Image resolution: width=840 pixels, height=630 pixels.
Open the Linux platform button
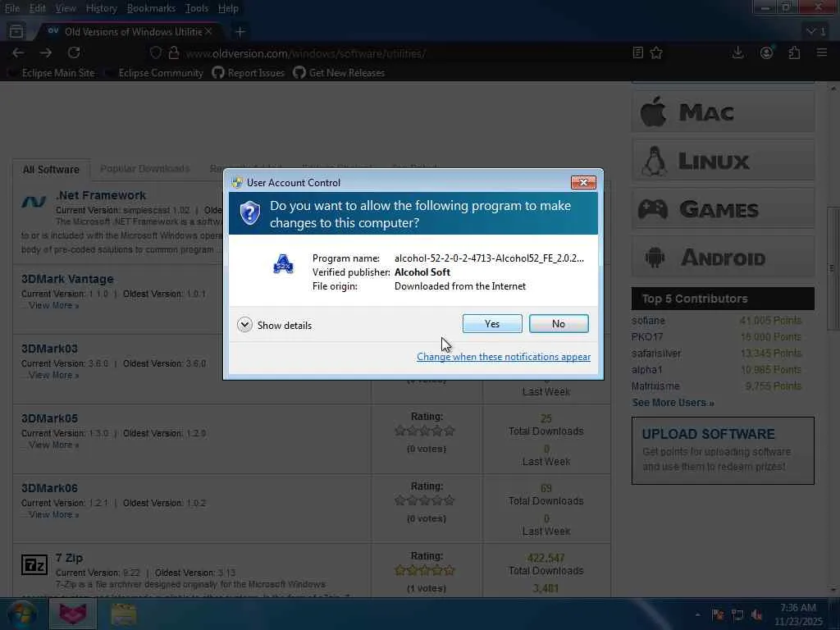click(x=724, y=160)
